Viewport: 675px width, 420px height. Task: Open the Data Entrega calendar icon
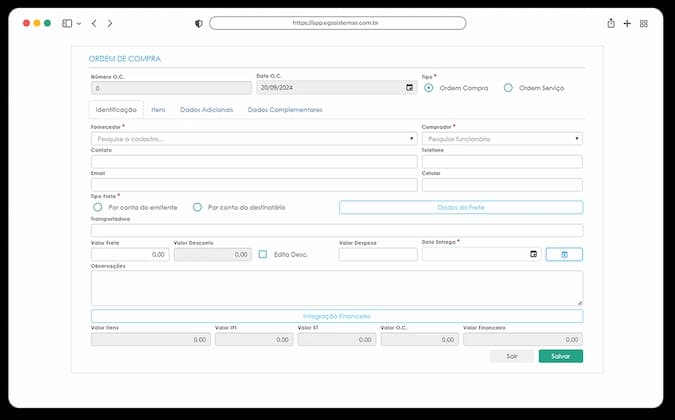coord(533,254)
